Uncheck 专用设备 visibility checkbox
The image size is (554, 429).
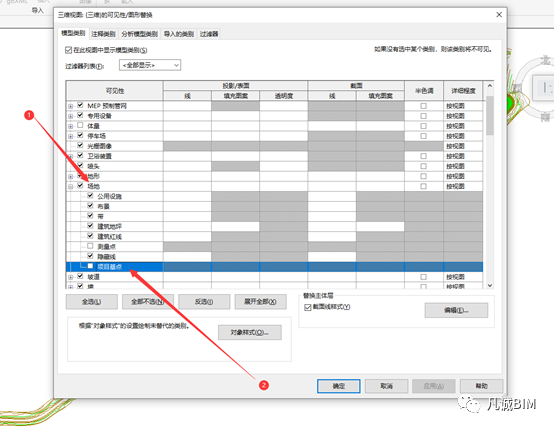[x=80, y=115]
